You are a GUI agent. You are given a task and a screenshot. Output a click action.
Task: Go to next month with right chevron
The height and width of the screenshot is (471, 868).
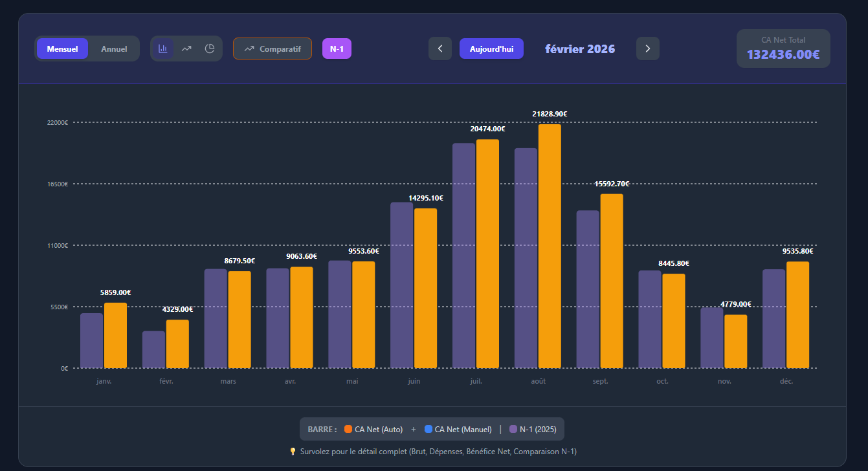(x=648, y=49)
